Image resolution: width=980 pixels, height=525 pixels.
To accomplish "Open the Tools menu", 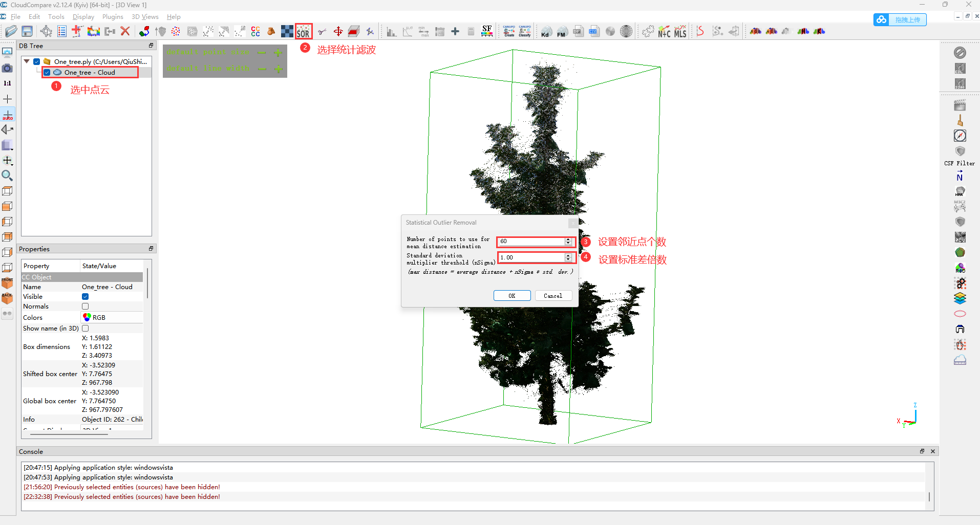I will click(x=56, y=16).
